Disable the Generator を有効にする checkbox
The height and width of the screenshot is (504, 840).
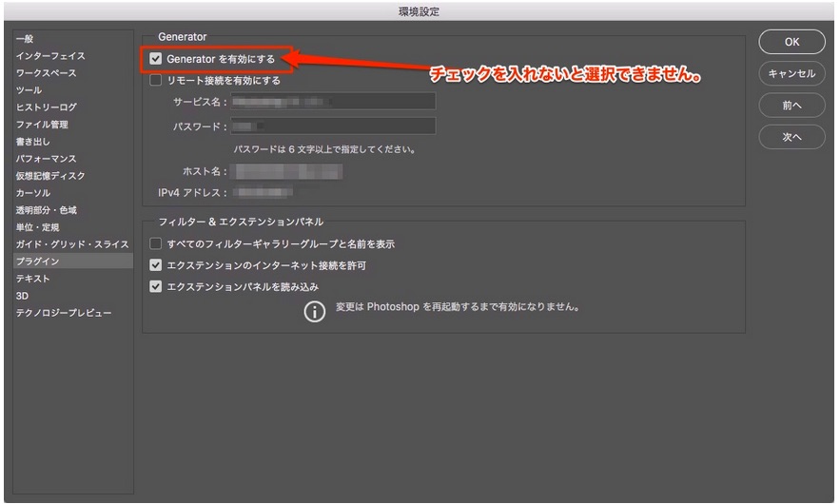tap(156, 59)
